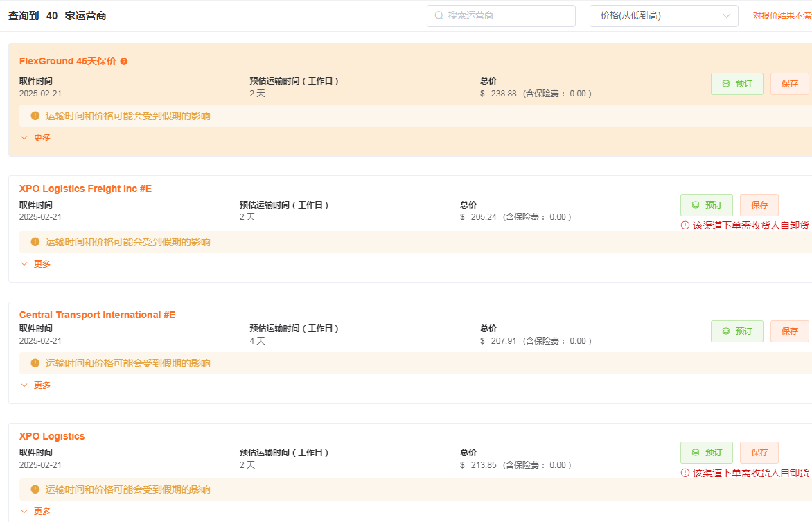Click the help question icon beside FlexGround
The width and height of the screenshot is (812, 522).
pyautogui.click(x=124, y=61)
